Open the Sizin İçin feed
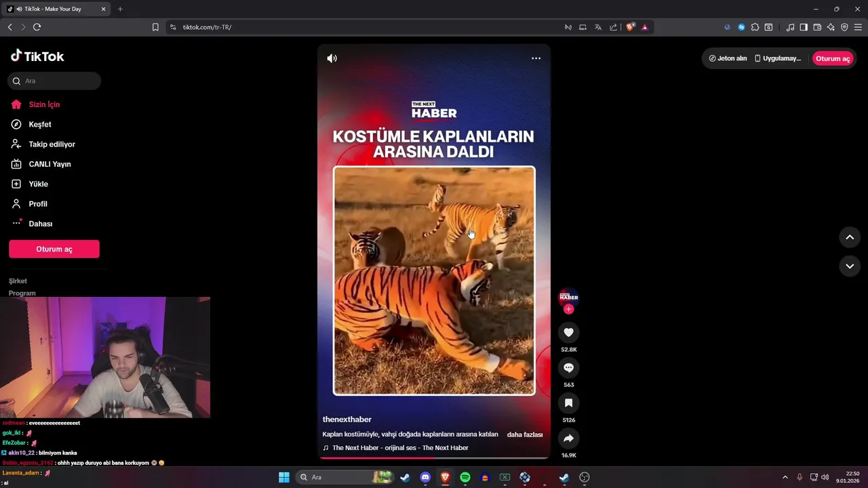Screen dimensions: 868x488 45,104
